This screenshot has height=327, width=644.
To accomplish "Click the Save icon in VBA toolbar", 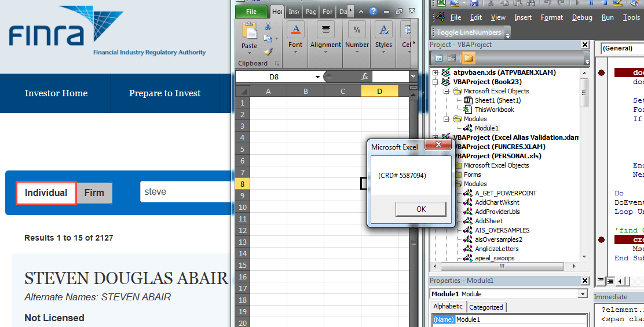I will point(474,3).
